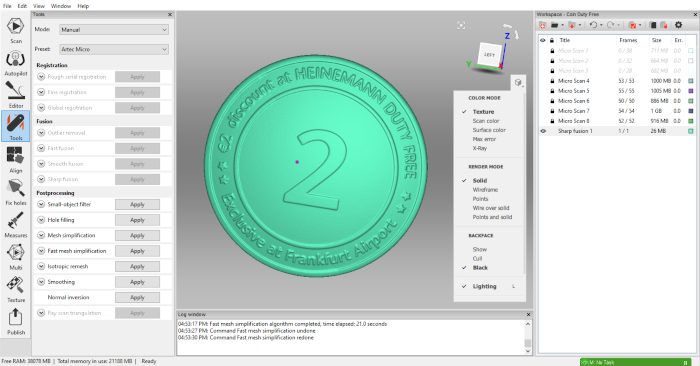Open the Texture sidebar tool
700x366 pixels.
(16, 289)
